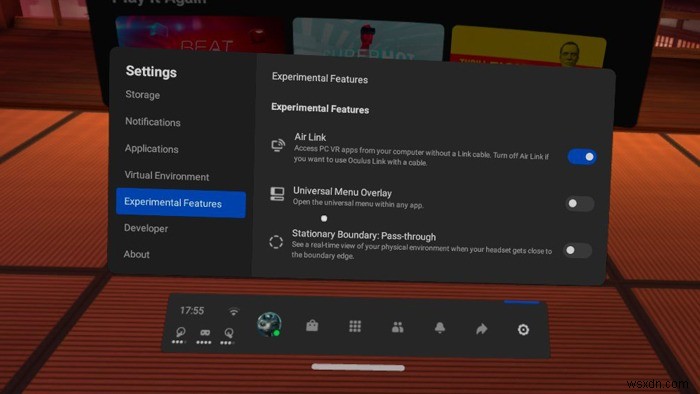
Task: Click Stationary Boundary: Pass-through title
Action: point(364,235)
